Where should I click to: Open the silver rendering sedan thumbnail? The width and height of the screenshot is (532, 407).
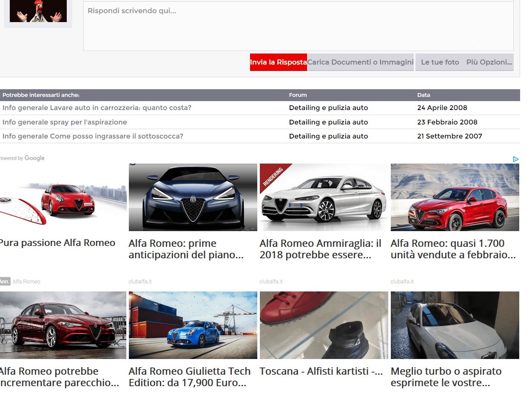[324, 198]
